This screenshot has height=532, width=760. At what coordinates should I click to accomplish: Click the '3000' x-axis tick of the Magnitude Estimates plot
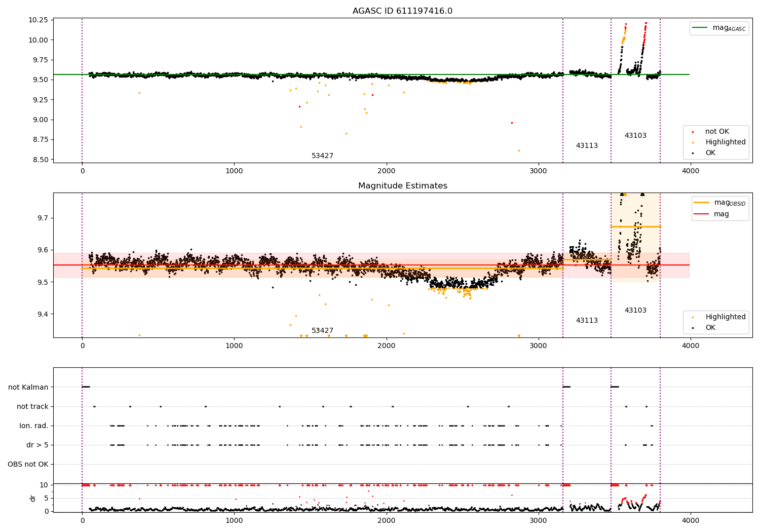point(539,346)
